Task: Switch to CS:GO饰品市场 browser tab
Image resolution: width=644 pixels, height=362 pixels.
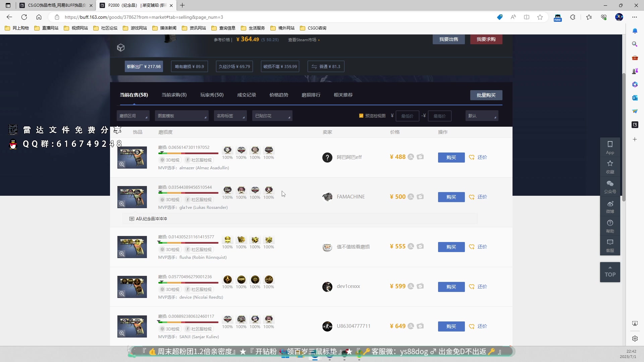Action: pos(56,5)
